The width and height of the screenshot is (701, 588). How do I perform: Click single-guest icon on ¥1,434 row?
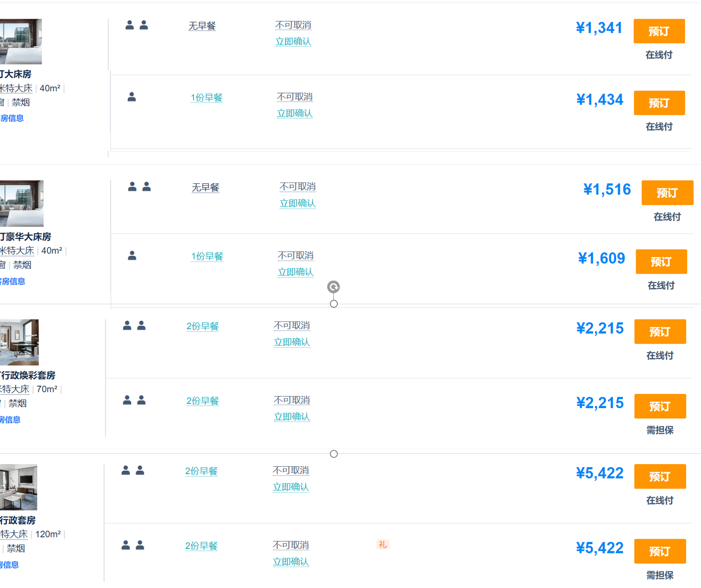coord(131,97)
